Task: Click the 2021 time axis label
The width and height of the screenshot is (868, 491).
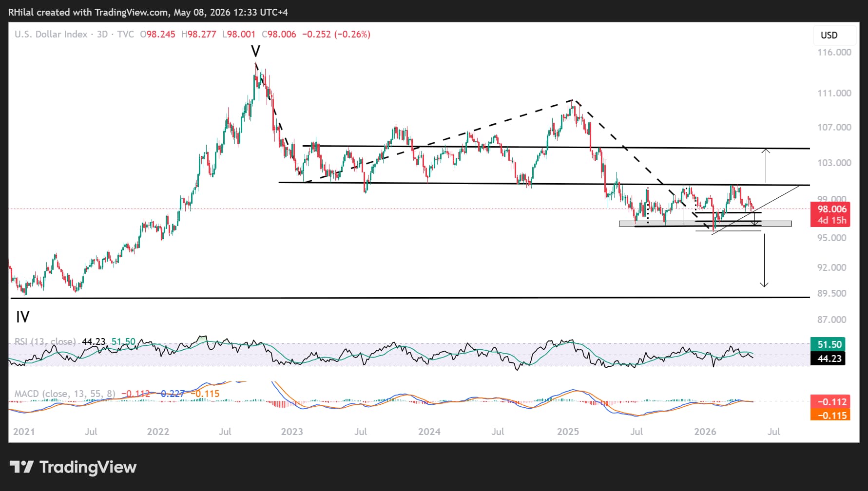Action: pos(24,432)
